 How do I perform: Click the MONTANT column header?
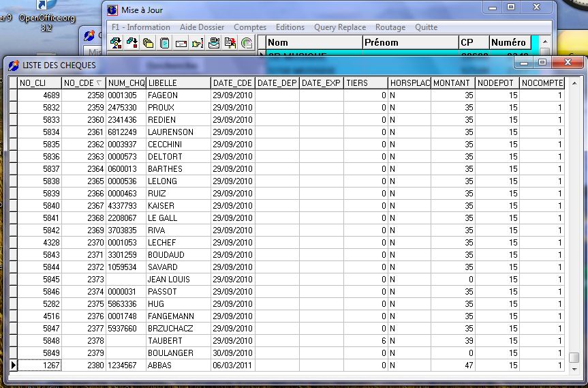(452, 83)
